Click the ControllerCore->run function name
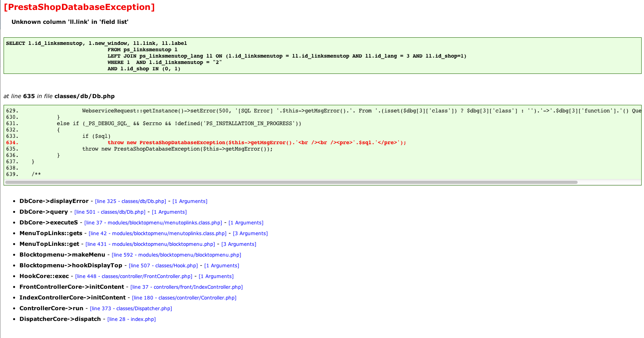This screenshot has height=338, width=644. [52, 309]
